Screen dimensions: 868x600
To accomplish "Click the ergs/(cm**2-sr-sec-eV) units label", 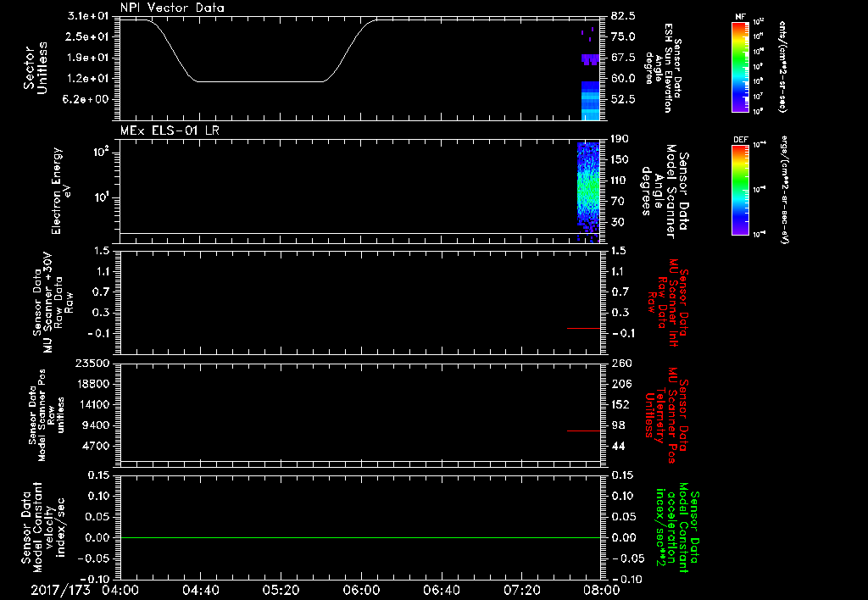I will (x=784, y=189).
